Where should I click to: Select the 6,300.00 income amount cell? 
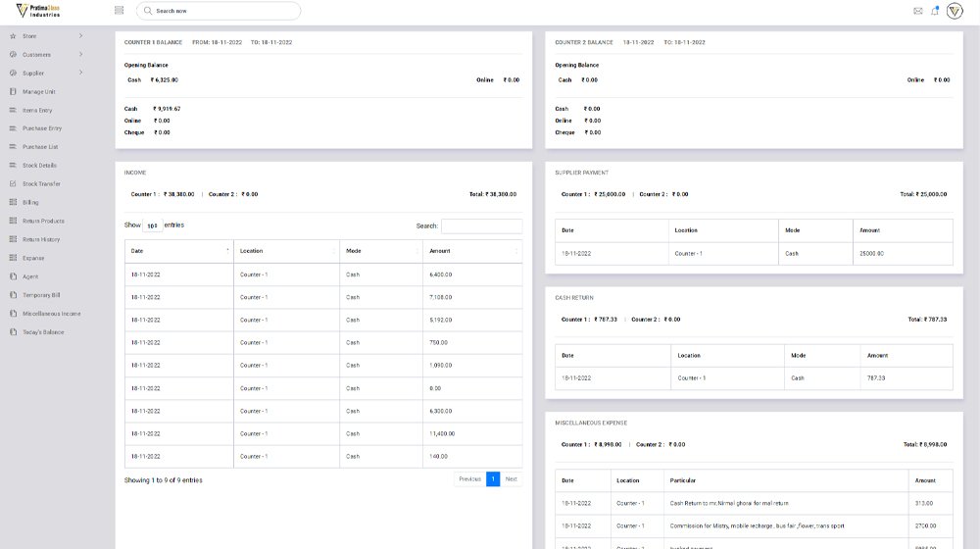click(472, 411)
